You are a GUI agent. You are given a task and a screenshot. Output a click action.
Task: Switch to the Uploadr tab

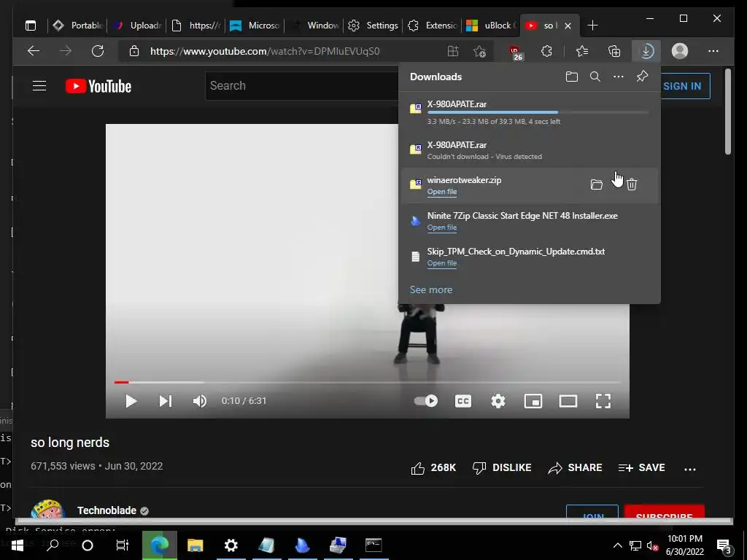[137, 26]
